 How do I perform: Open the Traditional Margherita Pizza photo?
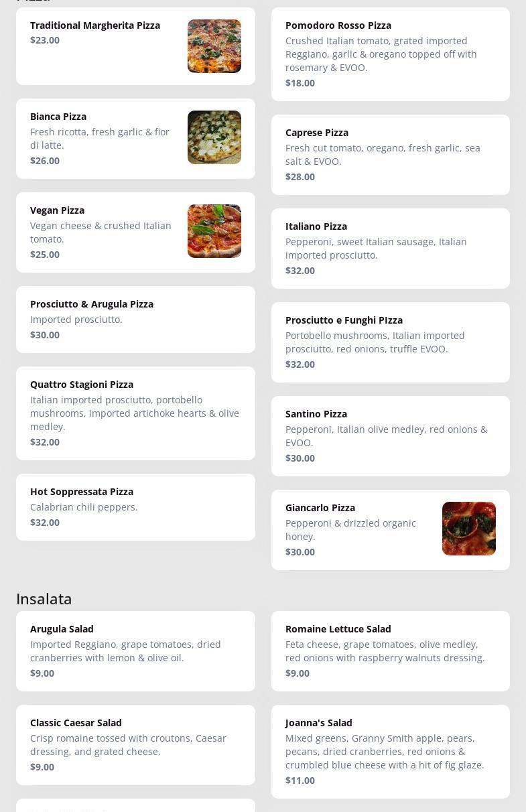(x=214, y=46)
